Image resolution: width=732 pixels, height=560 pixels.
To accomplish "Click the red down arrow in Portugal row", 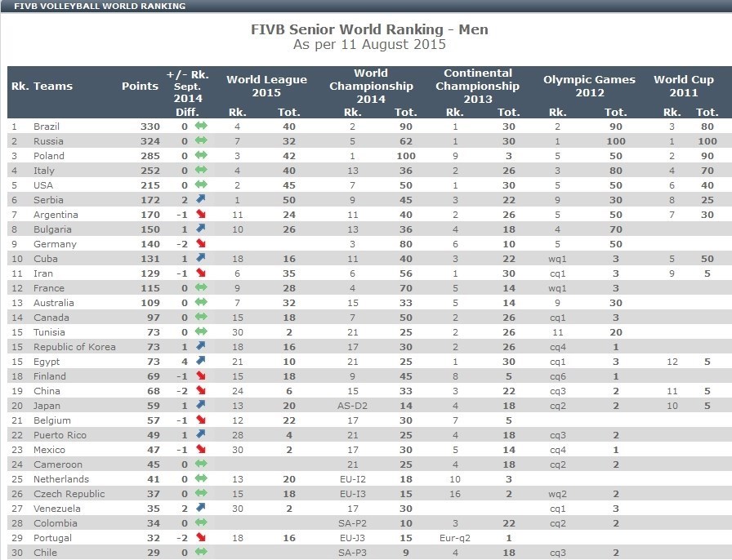I will tap(201, 538).
